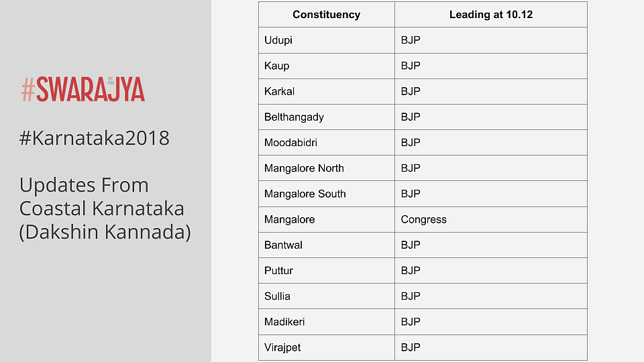This screenshot has height=362, width=644.
Task: Click the Belthangady constituency cell
Action: [x=327, y=117]
